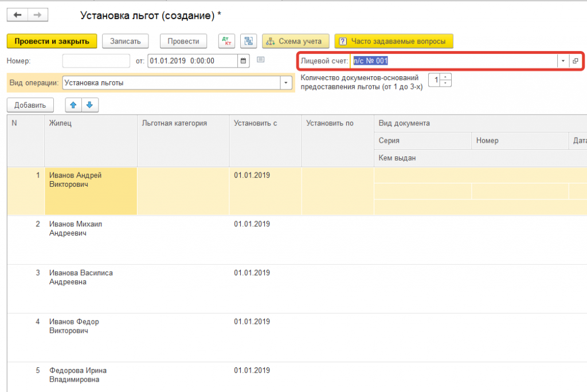Increase the document count stepper

coord(445,77)
